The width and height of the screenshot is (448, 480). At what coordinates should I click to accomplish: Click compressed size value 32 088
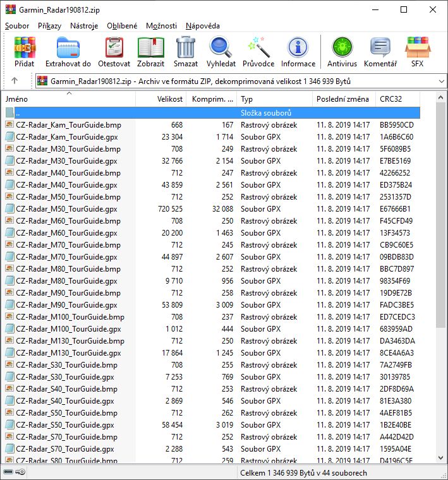point(222,209)
